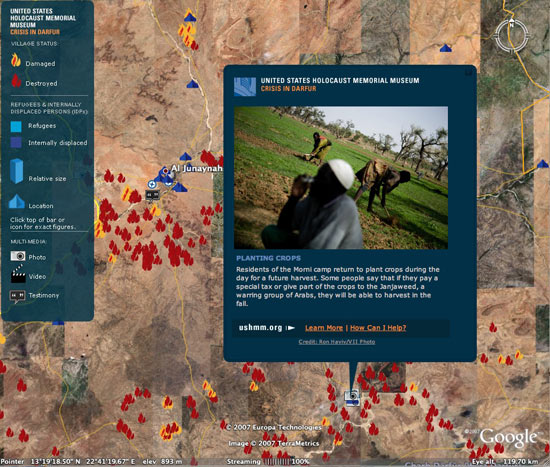Viewport: 550px width, 467px height.
Task: Click the 'Damaged' legend label
Action: pyautogui.click(x=40, y=64)
